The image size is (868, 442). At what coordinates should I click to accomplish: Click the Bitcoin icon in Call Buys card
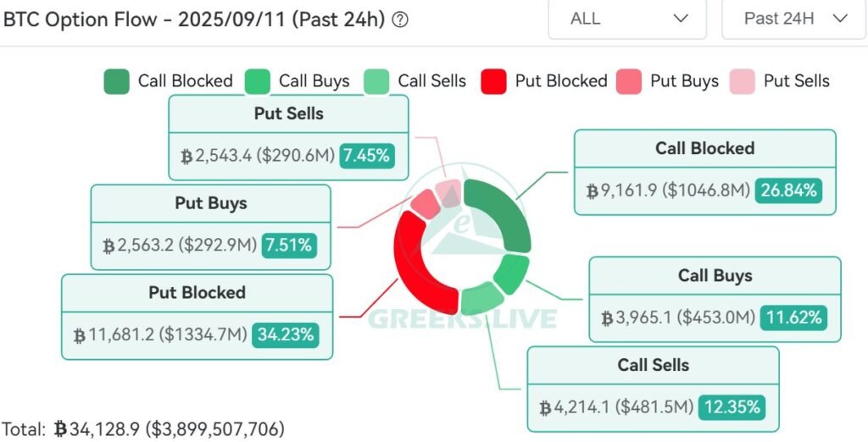point(607,318)
